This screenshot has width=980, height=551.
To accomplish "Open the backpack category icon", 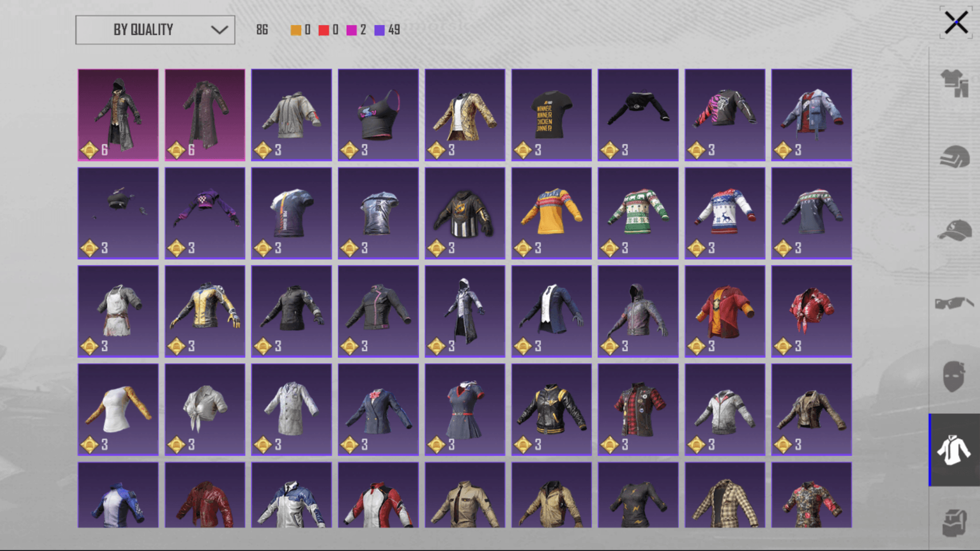I will 954,523.
